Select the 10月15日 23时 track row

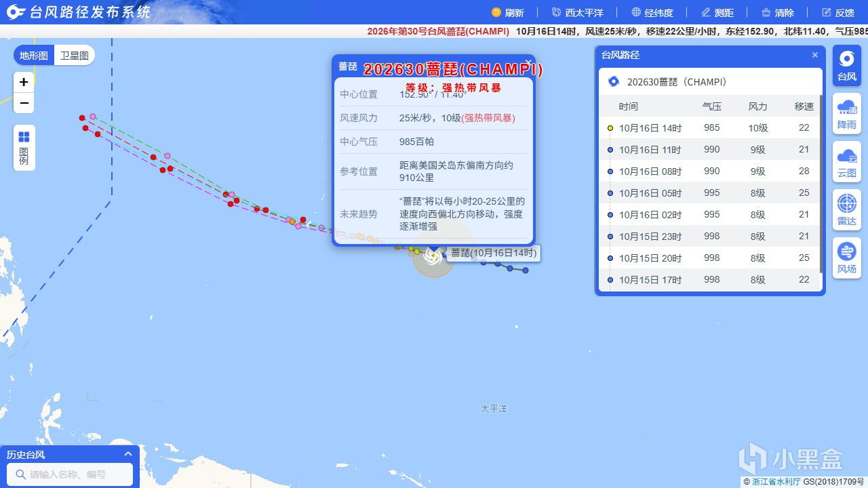point(709,236)
